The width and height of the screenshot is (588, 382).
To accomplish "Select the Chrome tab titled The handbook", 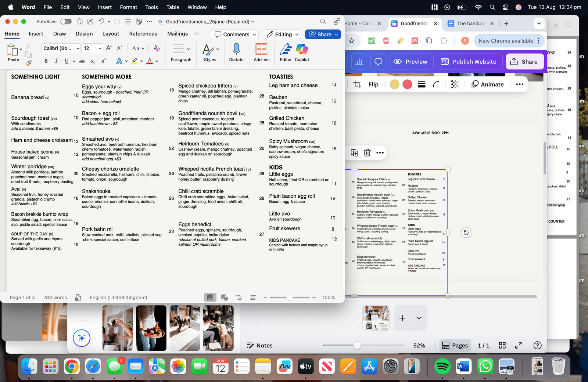I will pyautogui.click(x=471, y=24).
